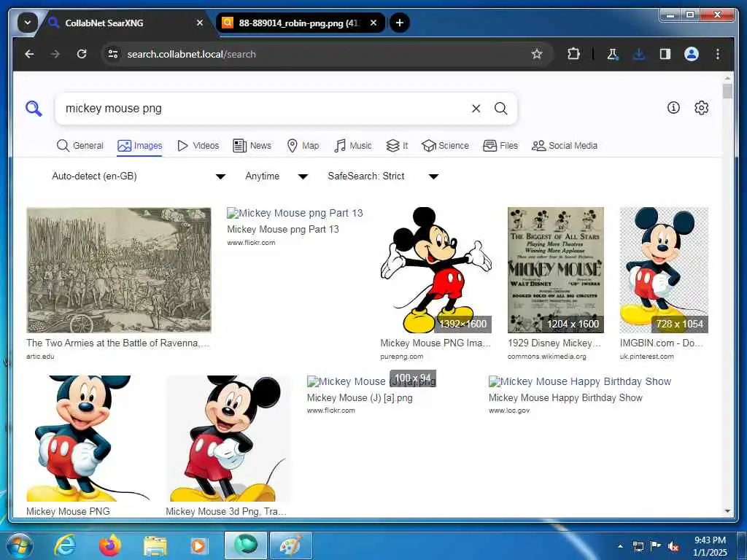This screenshot has width=747, height=560.
Task: Open the SearXNG about info icon
Action: click(x=673, y=108)
